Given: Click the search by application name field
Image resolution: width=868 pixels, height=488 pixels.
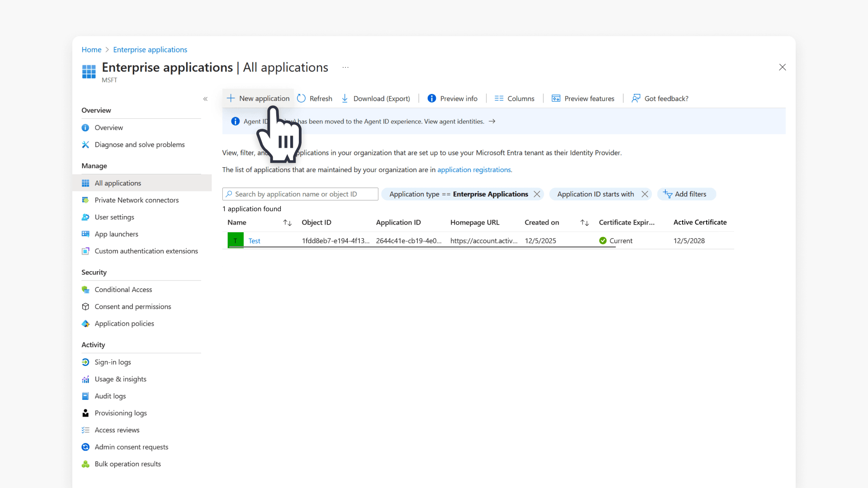Looking at the screenshot, I should click(300, 194).
